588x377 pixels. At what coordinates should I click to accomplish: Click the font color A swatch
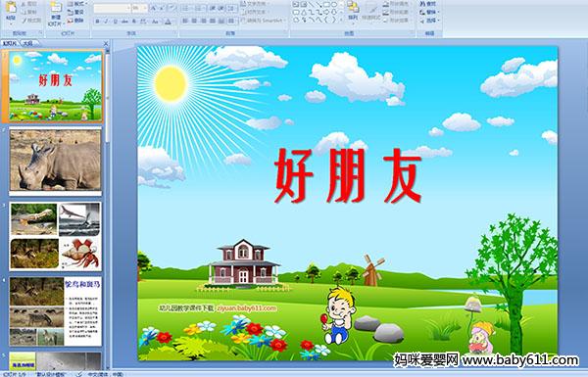point(168,22)
